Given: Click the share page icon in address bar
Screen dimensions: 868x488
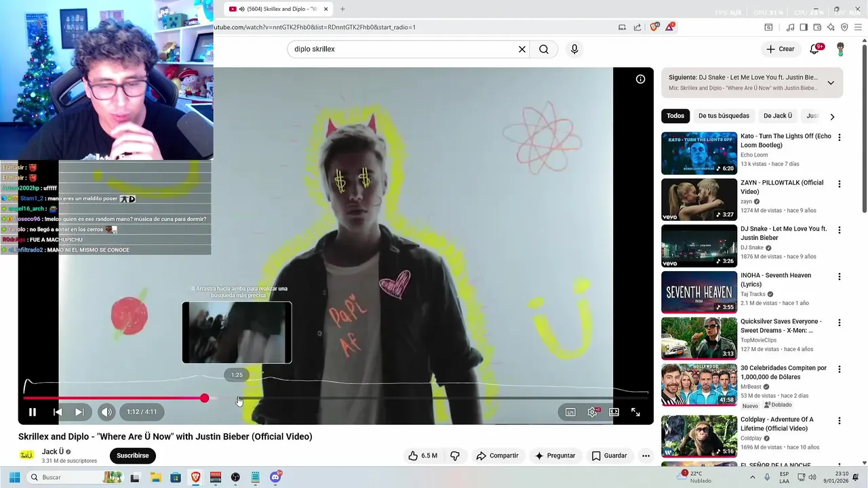Looking at the screenshot, I should click(x=637, y=27).
